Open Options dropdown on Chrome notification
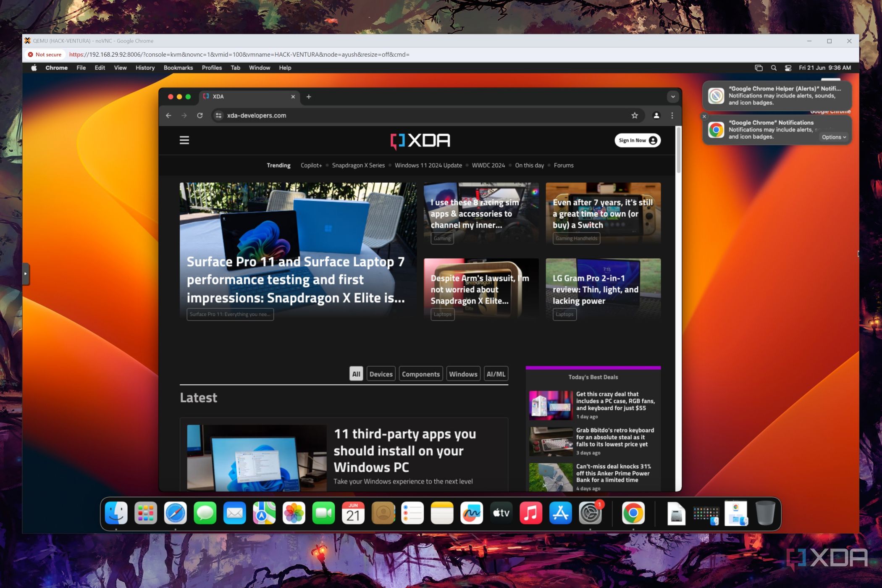 click(x=834, y=137)
